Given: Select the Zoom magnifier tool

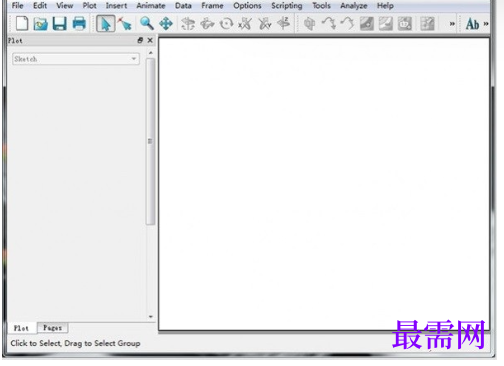Looking at the screenshot, I should click(147, 24).
